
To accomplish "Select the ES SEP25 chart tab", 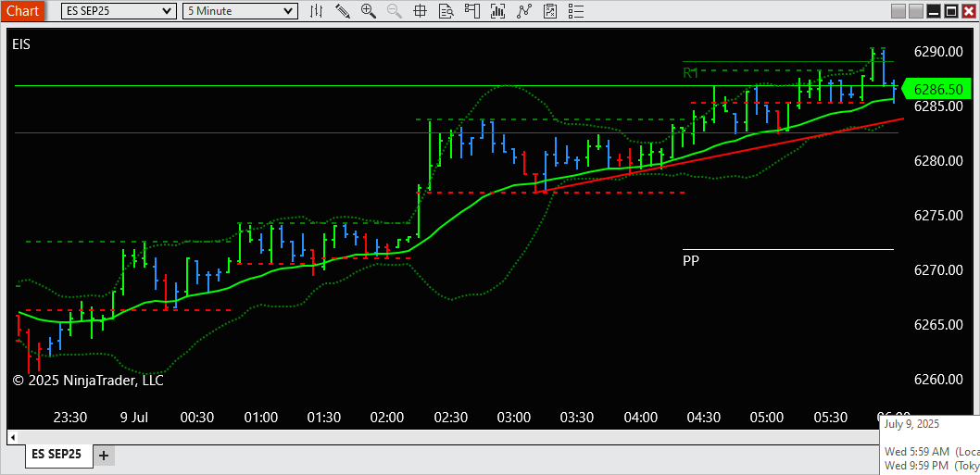I will click(x=59, y=455).
